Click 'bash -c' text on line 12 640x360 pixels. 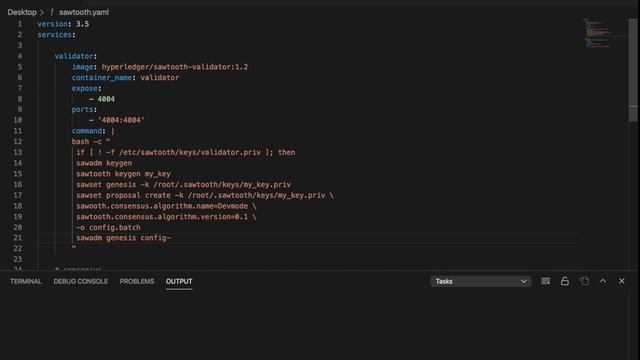[x=87, y=142]
